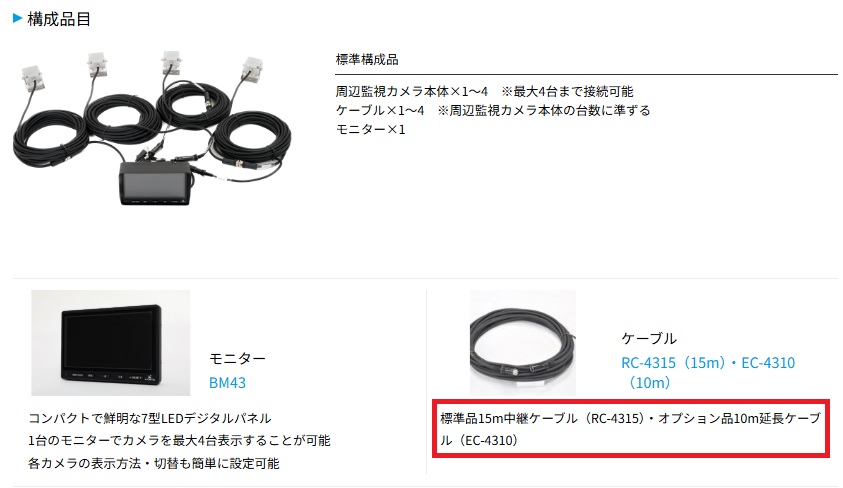Open the RC-4315 (15m)・EC-4310 cable link
This screenshot has height=488, width=843.
tap(708, 372)
